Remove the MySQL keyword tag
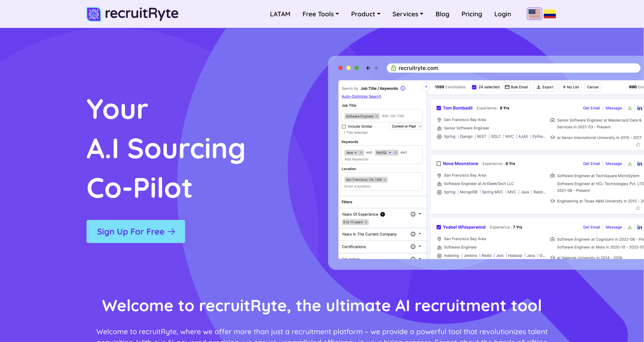 point(395,152)
